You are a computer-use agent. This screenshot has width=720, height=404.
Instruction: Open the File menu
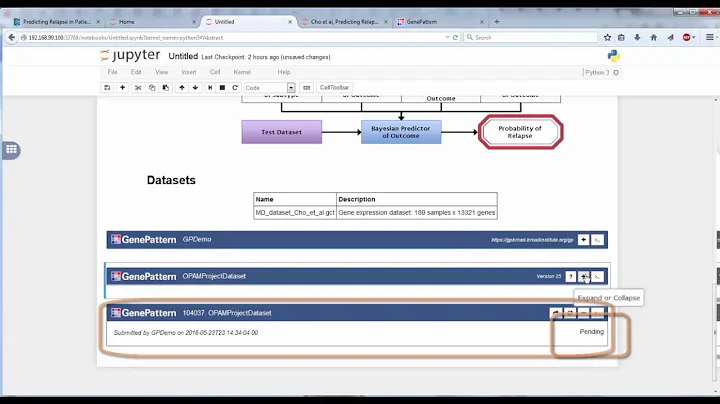pos(112,72)
